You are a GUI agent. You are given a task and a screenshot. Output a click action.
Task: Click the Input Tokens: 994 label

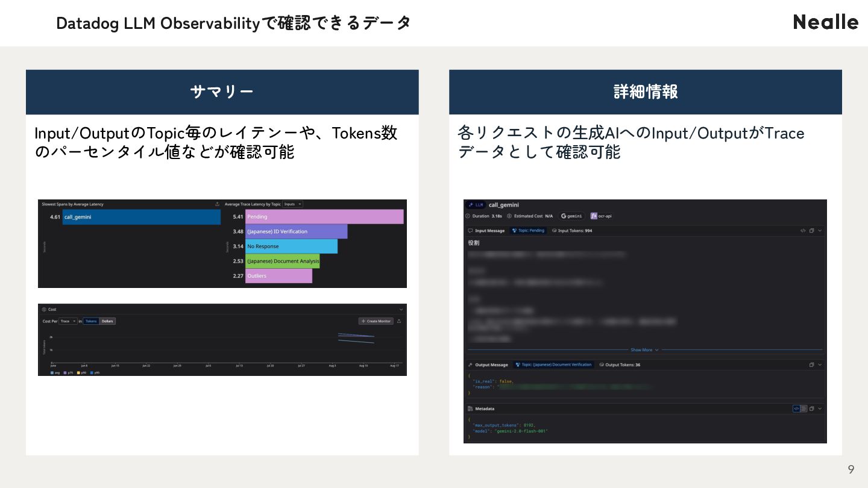[575, 231]
